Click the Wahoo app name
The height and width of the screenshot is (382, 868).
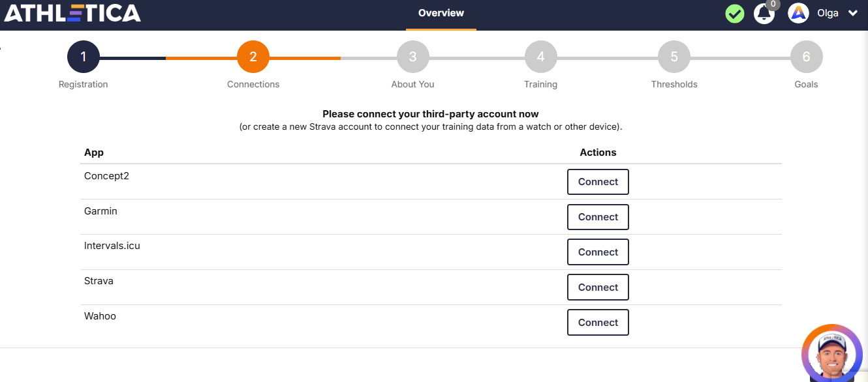100,317
